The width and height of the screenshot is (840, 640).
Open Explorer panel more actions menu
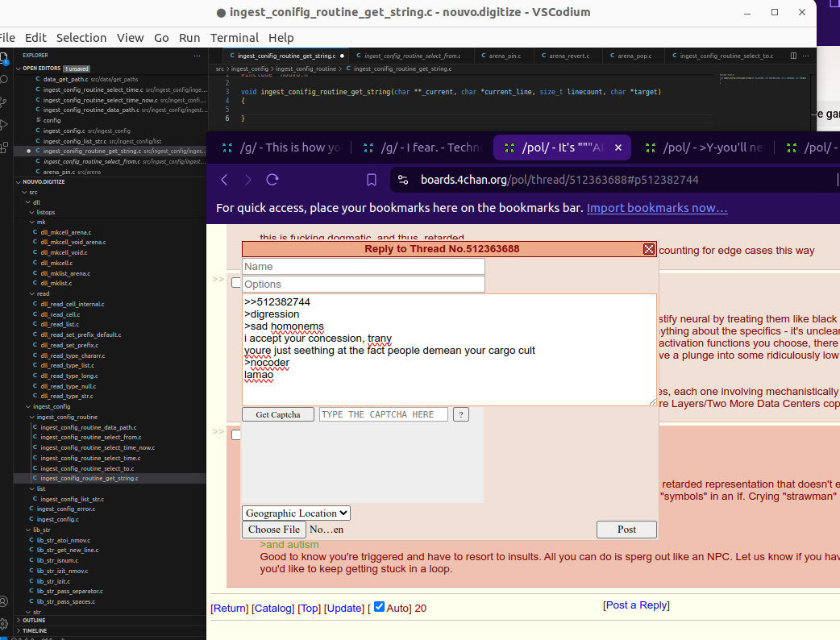click(198, 56)
